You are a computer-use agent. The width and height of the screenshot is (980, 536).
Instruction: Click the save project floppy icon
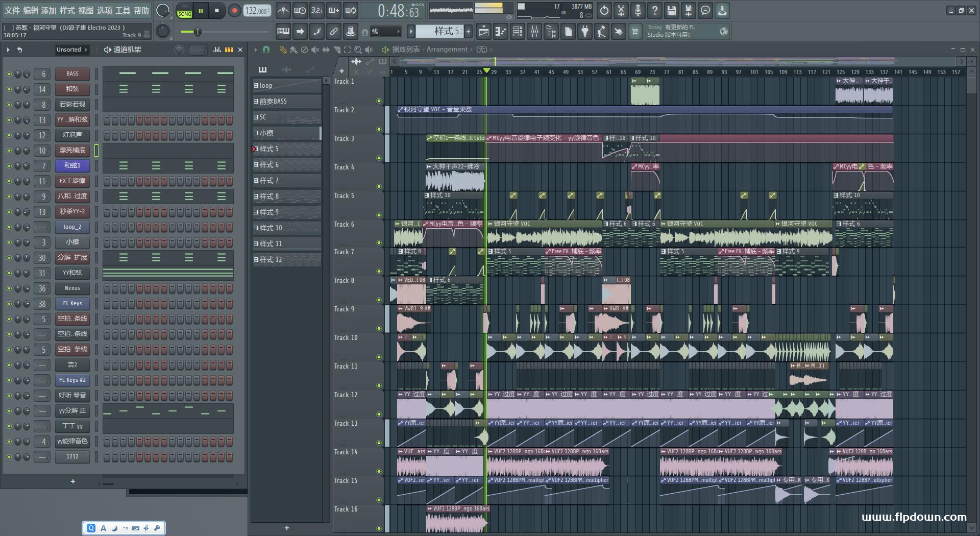(672, 10)
